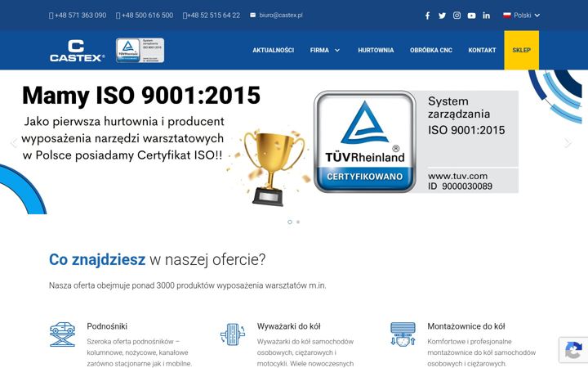The width and height of the screenshot is (588, 368).
Task: Click the tire changer Montażownice icon
Action: (x=403, y=334)
